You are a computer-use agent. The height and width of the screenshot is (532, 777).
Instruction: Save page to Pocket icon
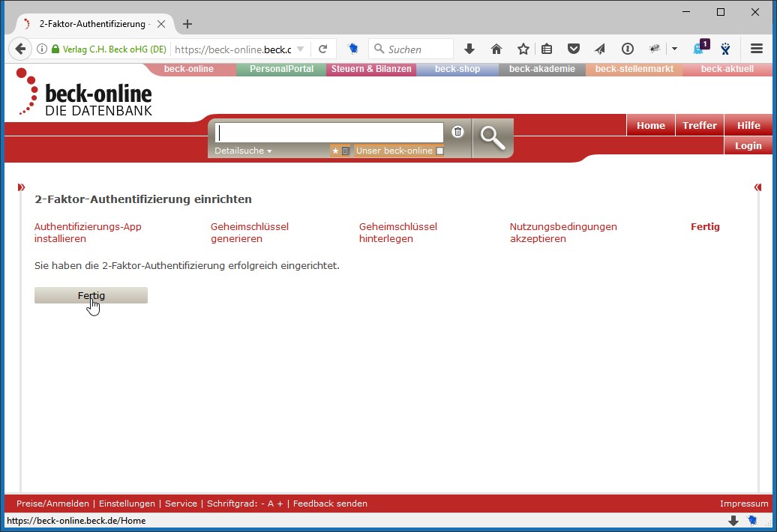click(x=573, y=49)
